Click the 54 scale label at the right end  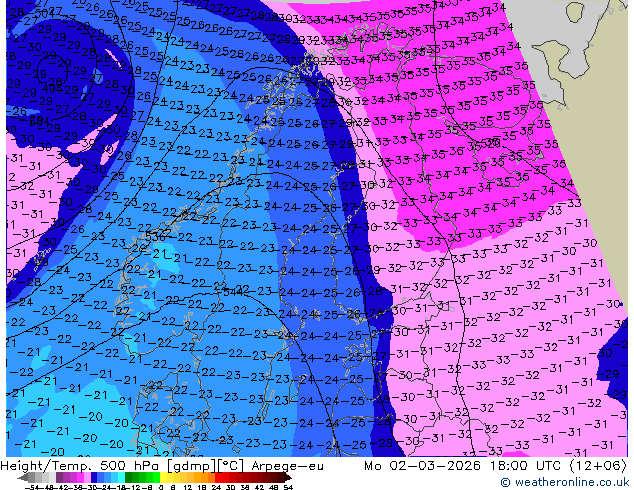click(x=288, y=488)
